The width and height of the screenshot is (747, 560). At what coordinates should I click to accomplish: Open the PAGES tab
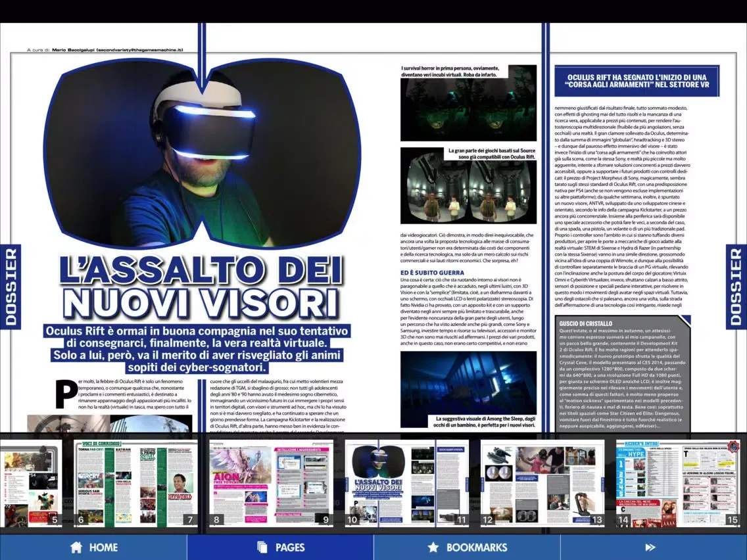(280, 547)
